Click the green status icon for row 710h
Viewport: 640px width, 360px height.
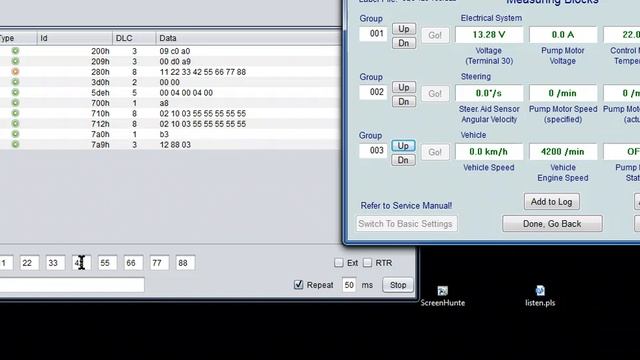15,113
